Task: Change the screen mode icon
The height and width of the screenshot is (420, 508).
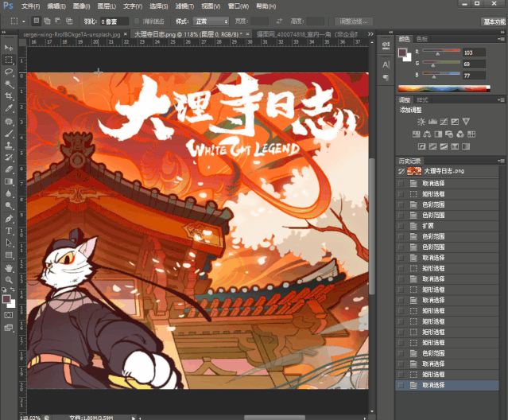Action: click(9, 328)
